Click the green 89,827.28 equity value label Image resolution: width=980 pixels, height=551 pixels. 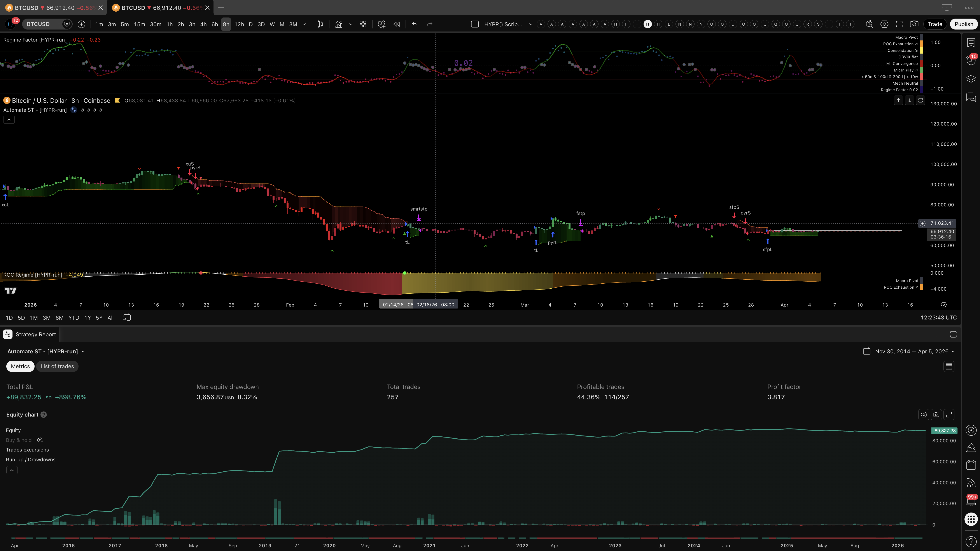[x=944, y=431]
